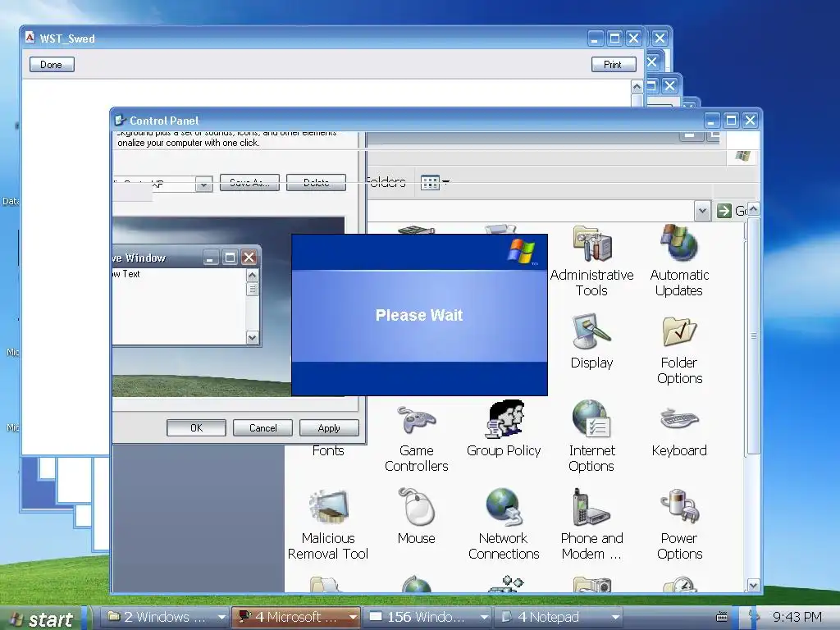Click the Control Panel title bar icon

click(x=120, y=120)
